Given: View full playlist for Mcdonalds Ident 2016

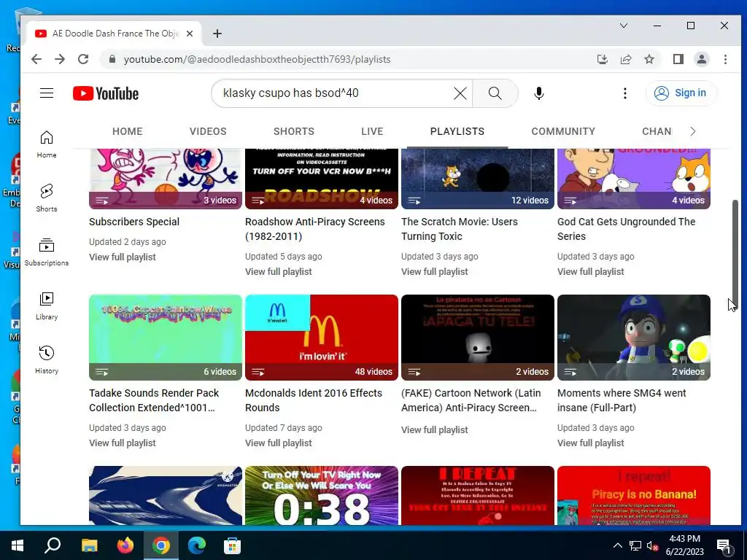Looking at the screenshot, I should tap(279, 443).
